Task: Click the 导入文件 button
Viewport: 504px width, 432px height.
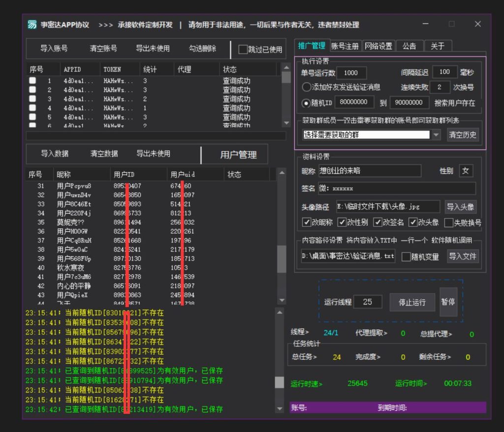Action: pyautogui.click(x=462, y=256)
